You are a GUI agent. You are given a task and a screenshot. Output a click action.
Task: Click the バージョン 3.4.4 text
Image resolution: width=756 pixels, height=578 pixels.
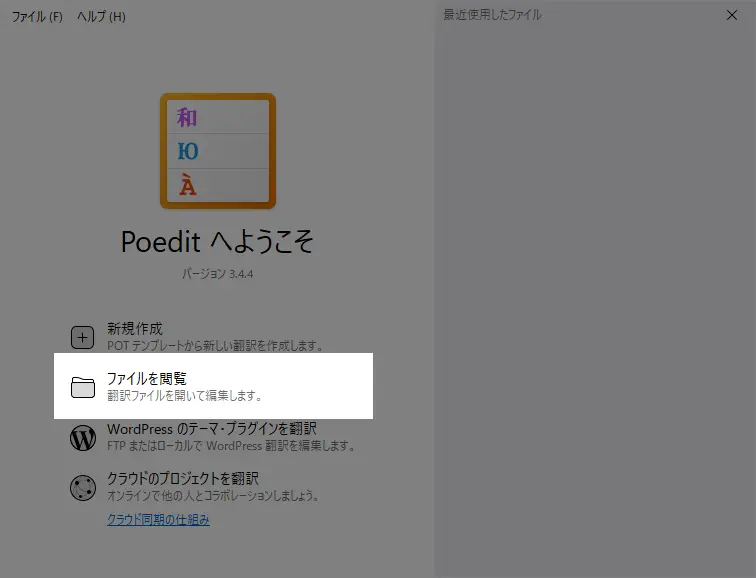(x=217, y=274)
